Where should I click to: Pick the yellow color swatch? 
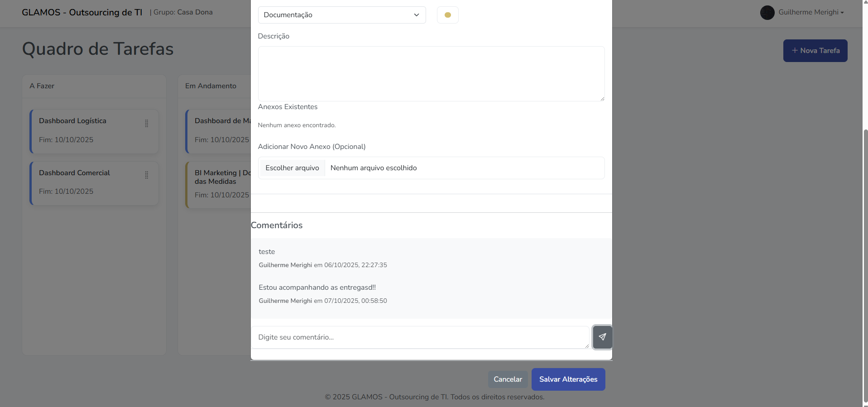pyautogui.click(x=447, y=15)
